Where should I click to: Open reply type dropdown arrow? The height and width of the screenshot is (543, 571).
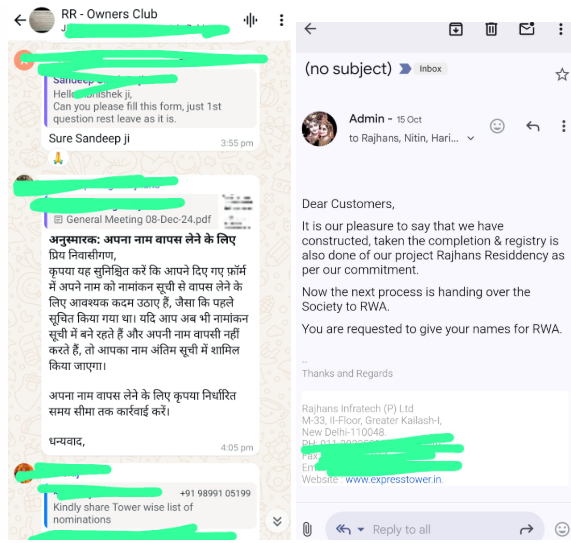(x=361, y=529)
